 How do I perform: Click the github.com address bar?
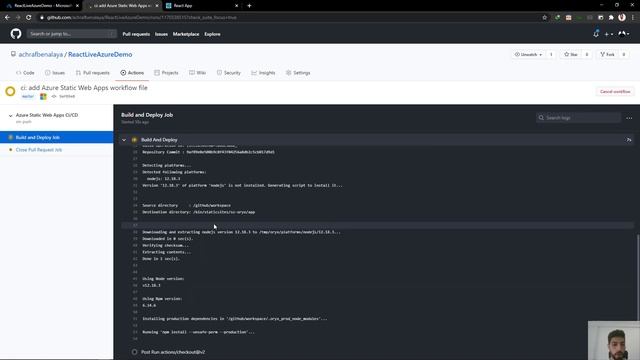click(293, 18)
